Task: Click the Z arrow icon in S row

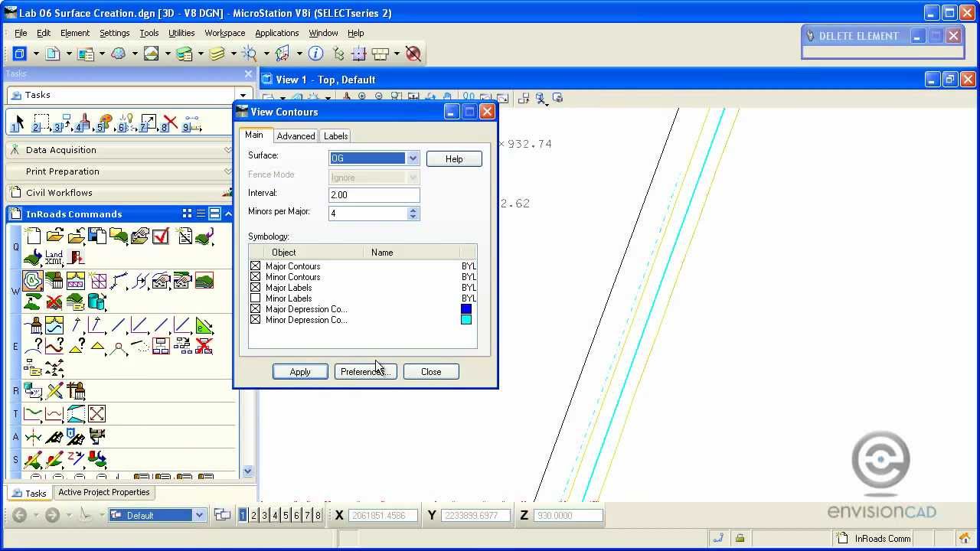Action: (x=76, y=459)
